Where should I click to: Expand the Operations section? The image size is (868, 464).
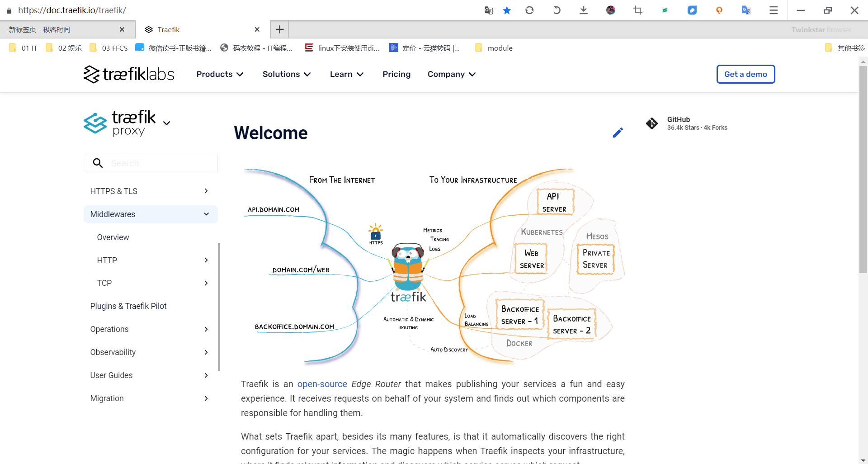151,329
